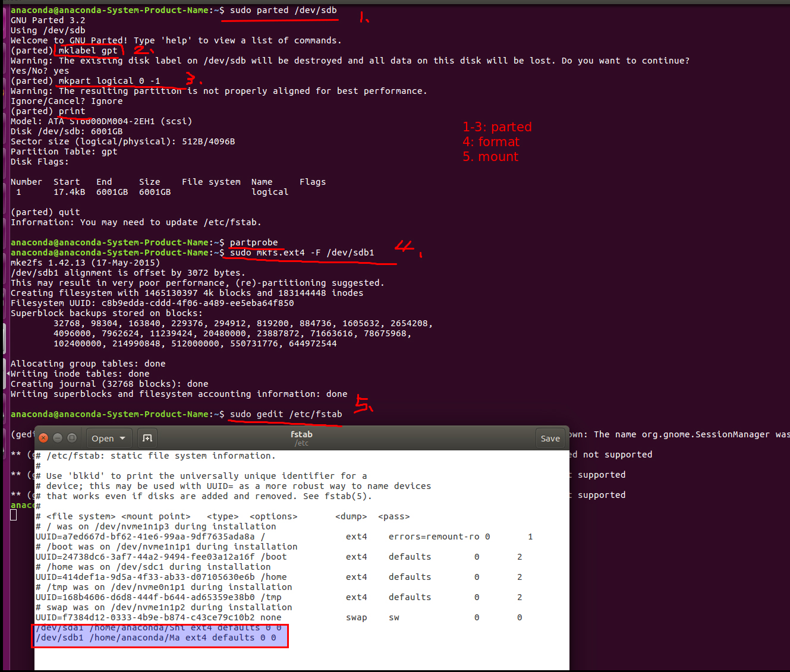Click 'Creating filesystem with 1465130397 4k blocks' line
Viewport: 790px width, 672px height.
[x=187, y=293]
